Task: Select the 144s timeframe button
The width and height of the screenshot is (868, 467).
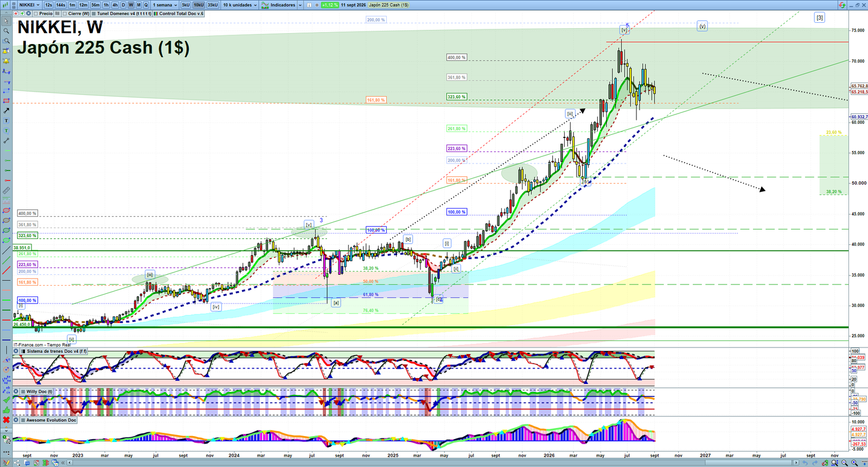Action: [x=60, y=5]
